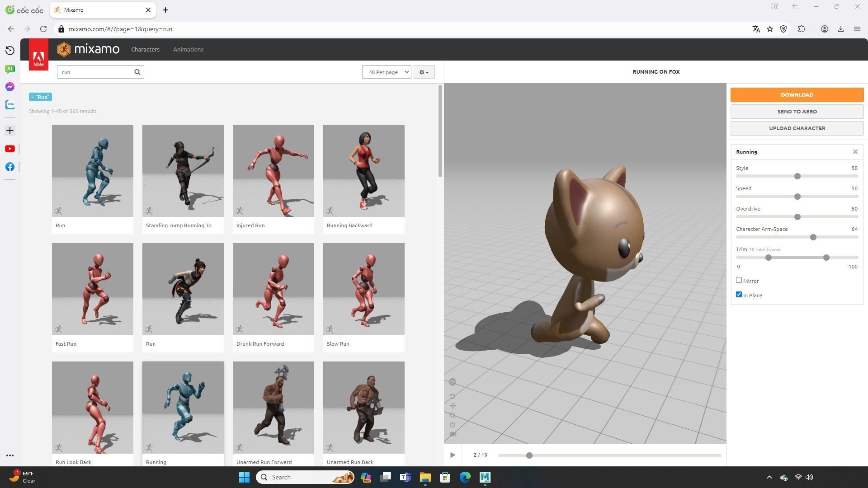This screenshot has height=488, width=868.
Task: Select the Injured Run animation thumbnail
Action: tap(274, 171)
